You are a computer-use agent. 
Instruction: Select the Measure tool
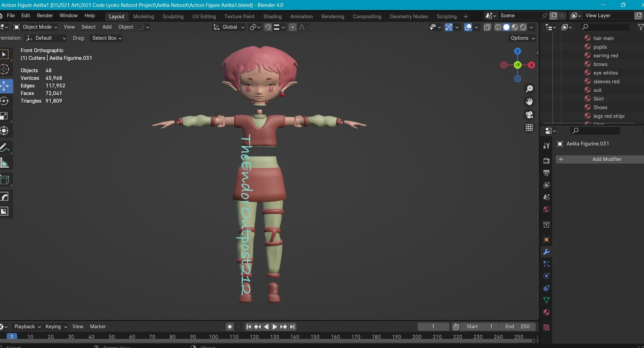[x=5, y=162]
